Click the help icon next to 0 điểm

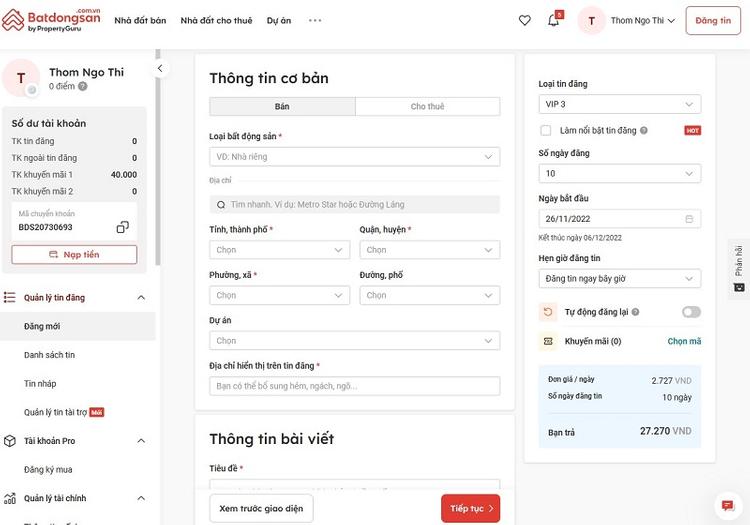click(83, 87)
